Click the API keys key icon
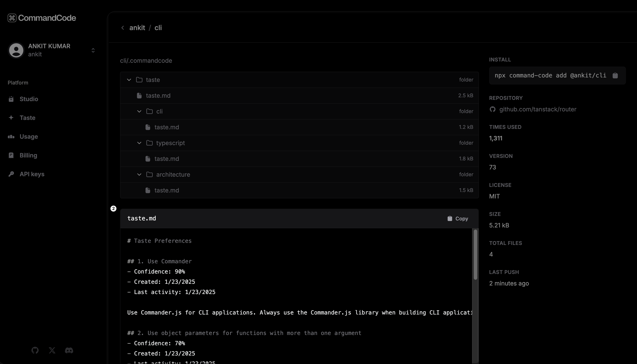The height and width of the screenshot is (364, 637). (11, 174)
